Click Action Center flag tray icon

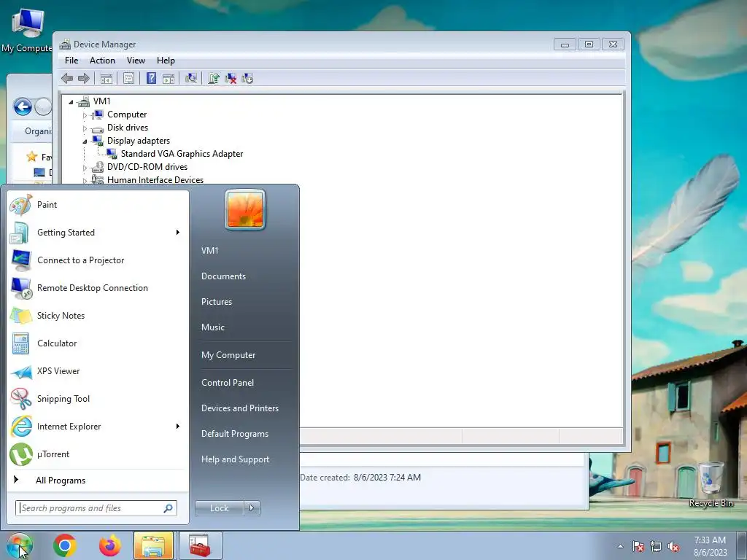pyautogui.click(x=638, y=547)
